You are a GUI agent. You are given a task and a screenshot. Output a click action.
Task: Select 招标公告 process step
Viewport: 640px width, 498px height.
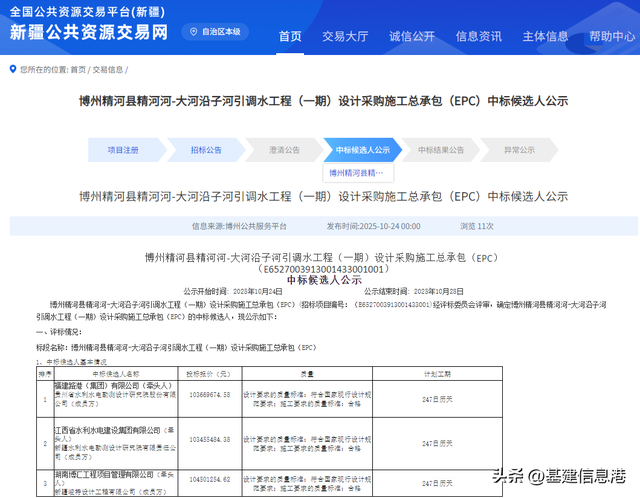tap(206, 150)
